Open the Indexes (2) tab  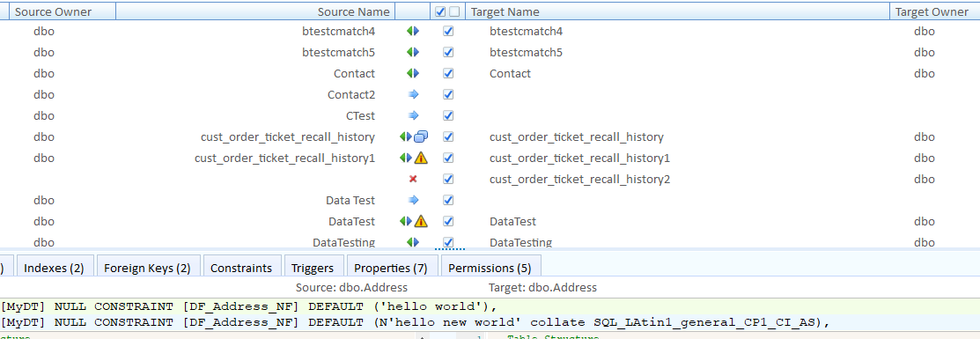[55, 268]
